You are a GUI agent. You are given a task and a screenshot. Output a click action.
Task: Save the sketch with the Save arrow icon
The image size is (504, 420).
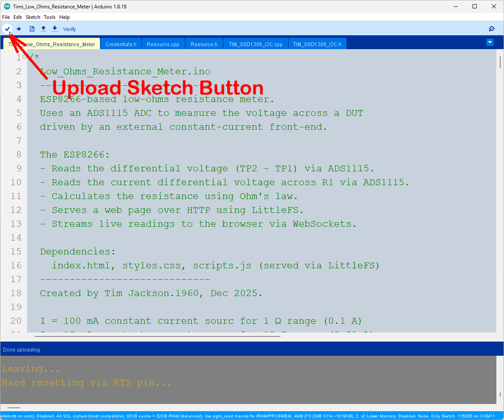point(55,29)
